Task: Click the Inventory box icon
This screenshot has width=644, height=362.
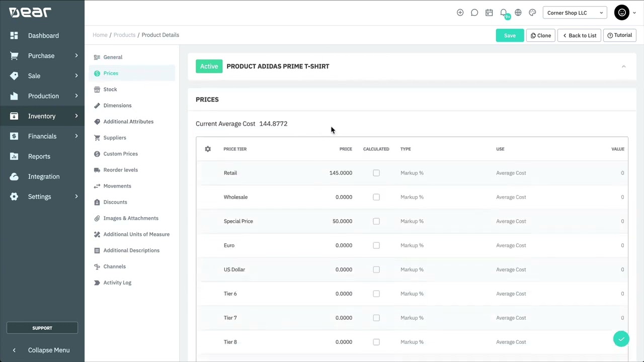Action: tap(14, 116)
